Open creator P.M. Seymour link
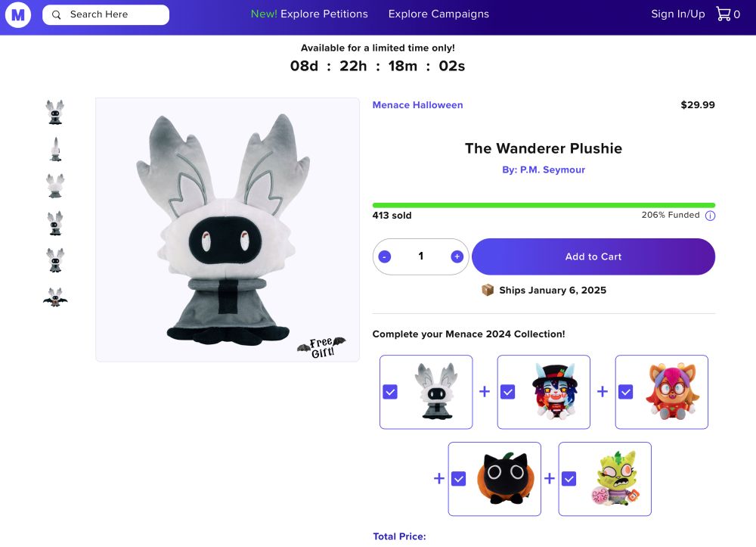756x547 pixels. point(544,169)
